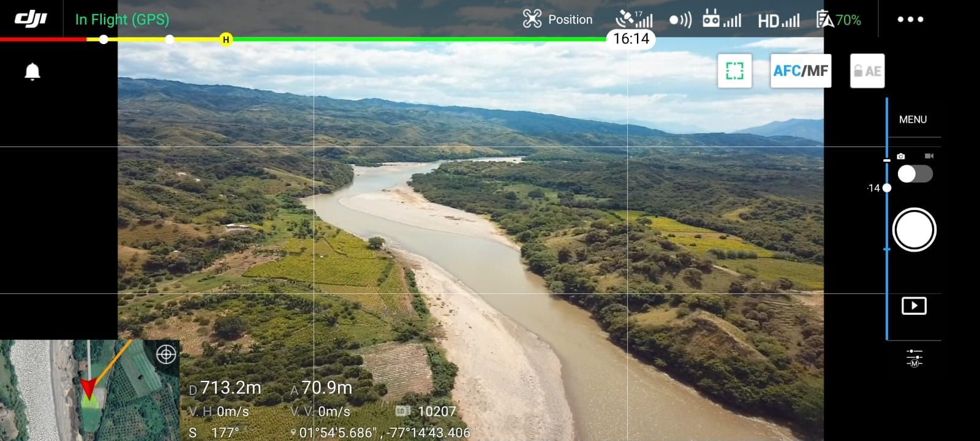Tap the remote controller signal icon
The width and height of the screenshot is (980, 441).
(x=722, y=20)
